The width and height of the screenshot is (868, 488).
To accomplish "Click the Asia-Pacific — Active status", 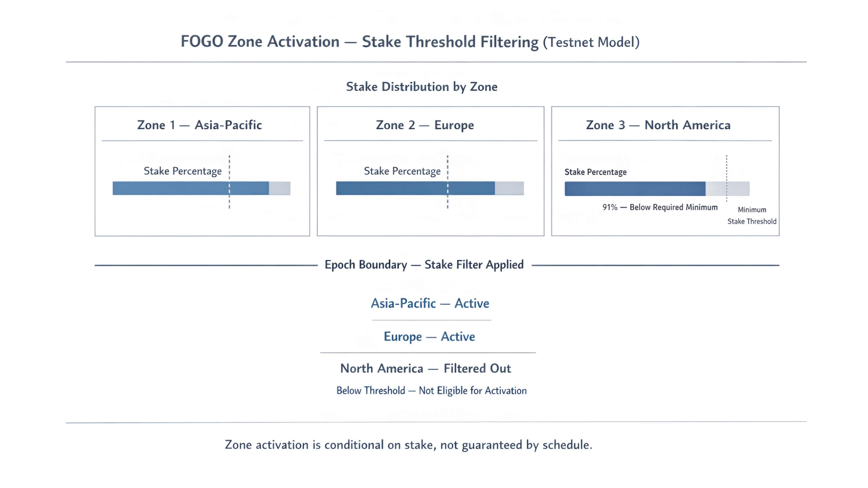I will tap(430, 303).
